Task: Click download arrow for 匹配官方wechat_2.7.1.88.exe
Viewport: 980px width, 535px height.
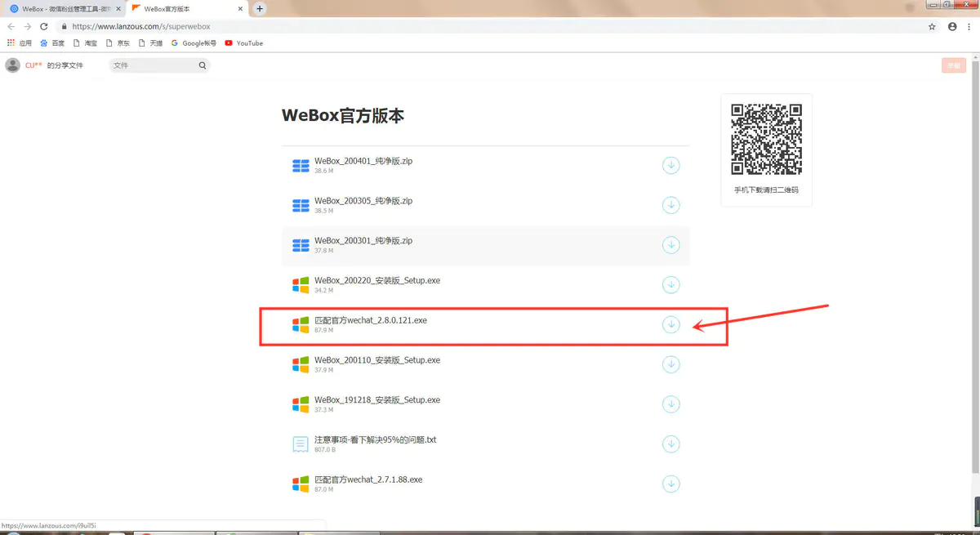Action: pos(670,484)
